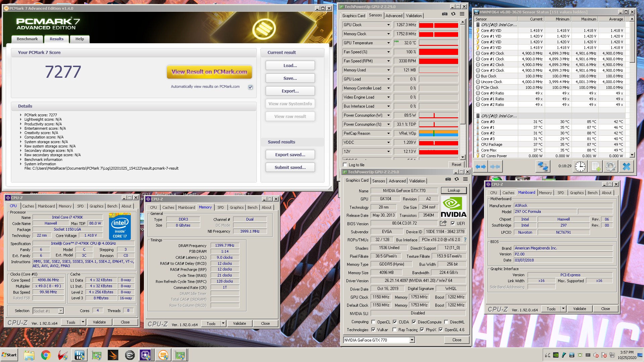Click the HWiNFO taskbar button

coord(79,355)
